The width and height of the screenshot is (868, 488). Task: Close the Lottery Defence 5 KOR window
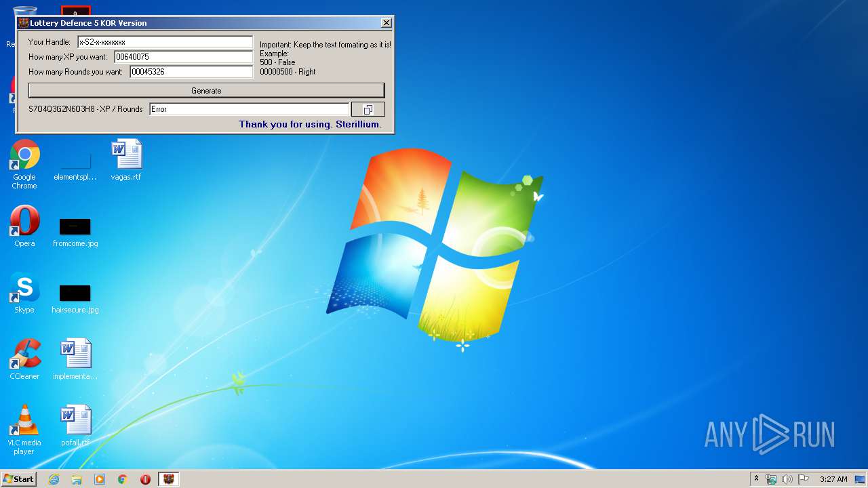(386, 23)
